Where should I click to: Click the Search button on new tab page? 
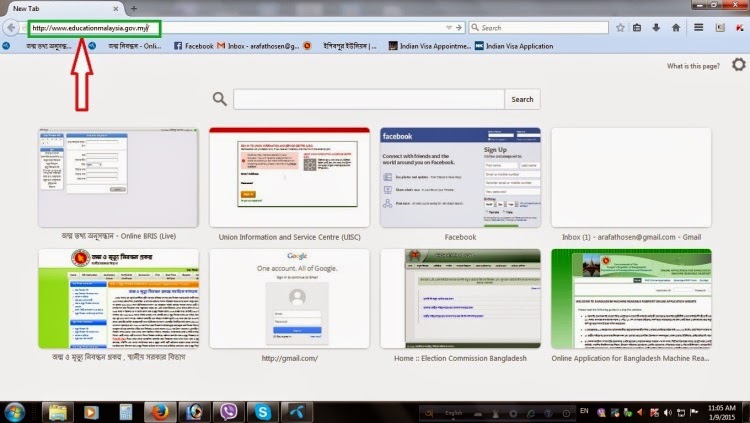point(522,99)
